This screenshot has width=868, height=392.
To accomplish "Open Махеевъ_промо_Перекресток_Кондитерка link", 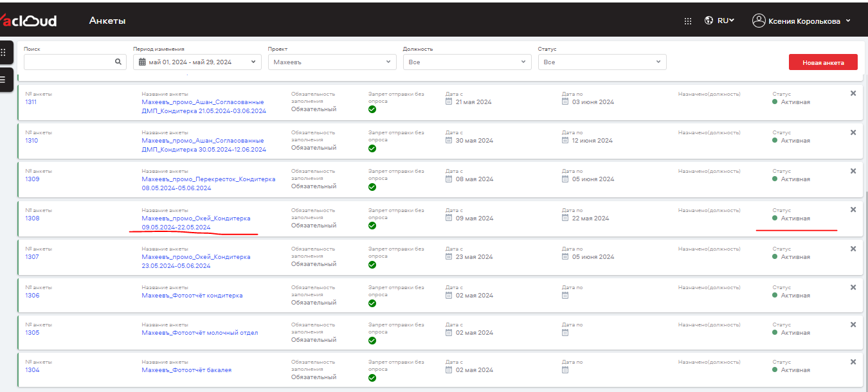I will coord(208,183).
